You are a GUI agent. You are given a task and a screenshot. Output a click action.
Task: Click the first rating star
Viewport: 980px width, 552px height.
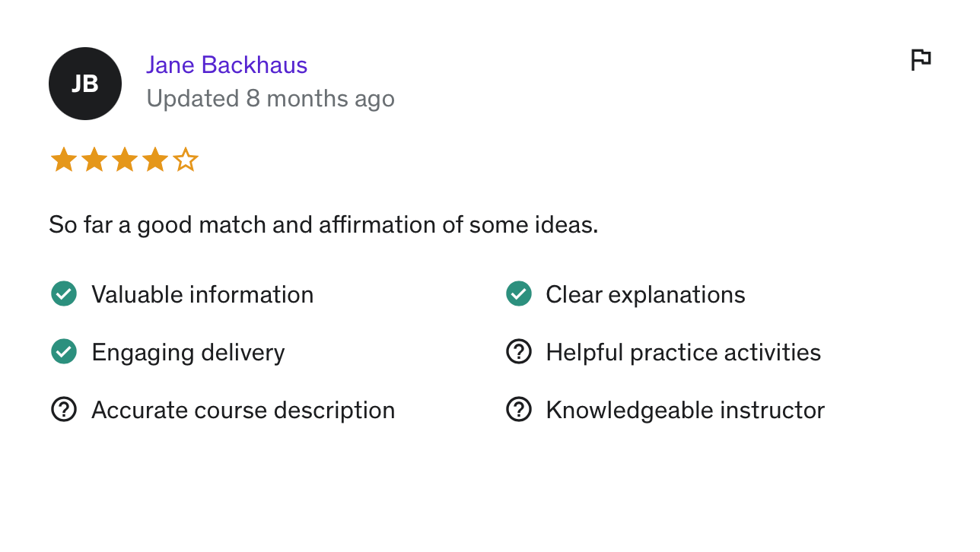pos(64,160)
